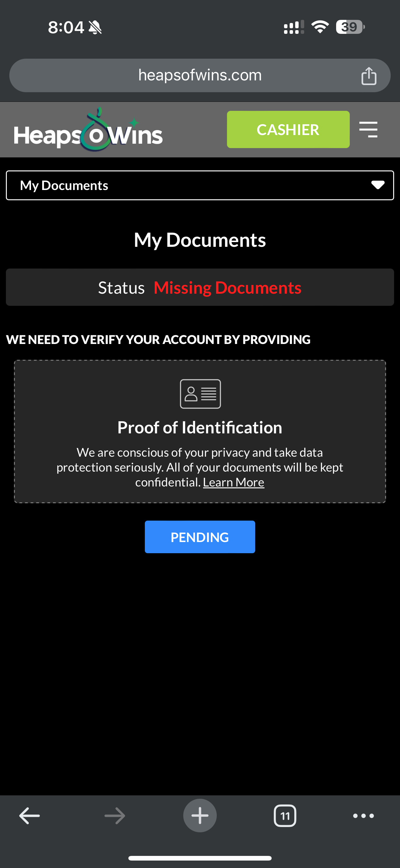
Task: Tap the Wi-Fi icon in status bar
Action: 320,27
